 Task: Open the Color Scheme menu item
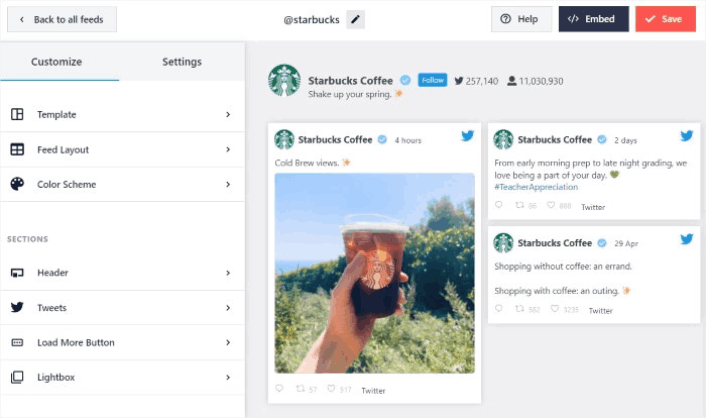click(122, 184)
